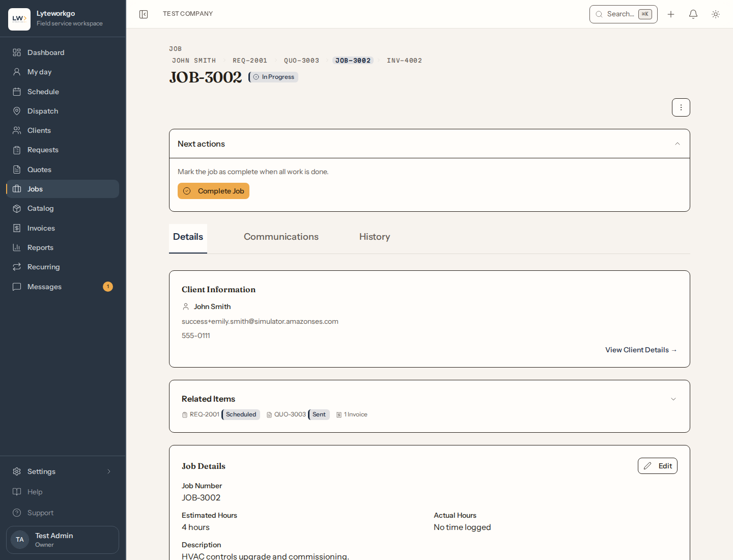Click John Smith breadcrumb link
Screen dimensions: 733x560
point(194,61)
